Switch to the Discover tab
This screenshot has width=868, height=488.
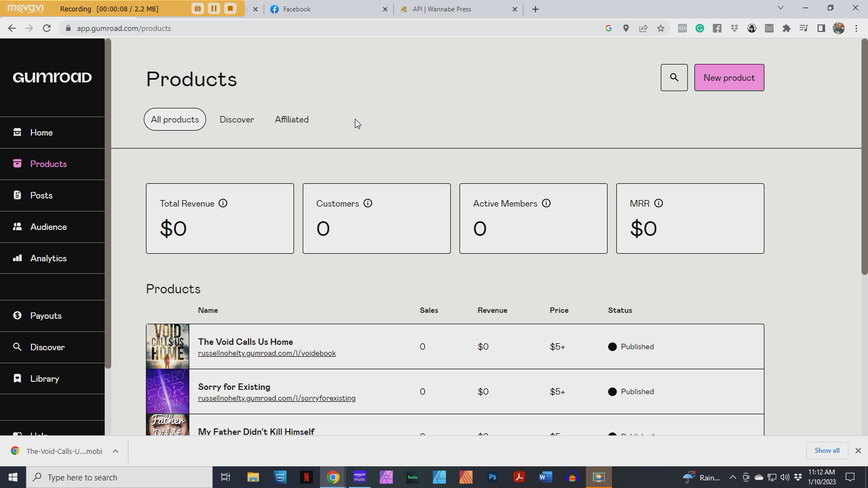[237, 119]
